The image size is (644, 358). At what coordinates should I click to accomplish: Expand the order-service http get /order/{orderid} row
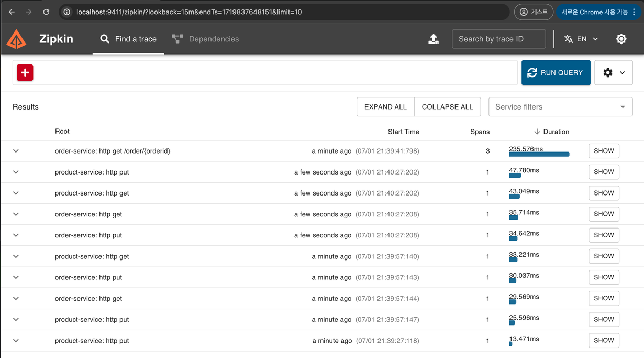point(16,151)
